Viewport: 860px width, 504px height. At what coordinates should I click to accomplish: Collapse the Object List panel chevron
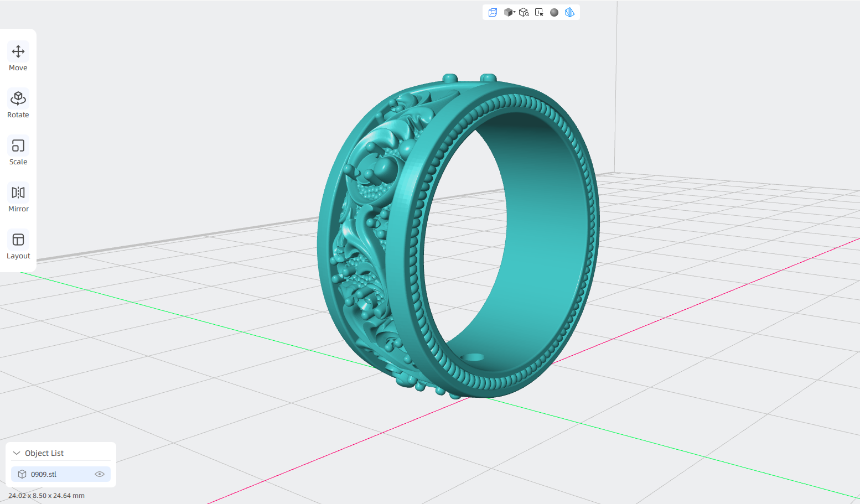pos(17,453)
